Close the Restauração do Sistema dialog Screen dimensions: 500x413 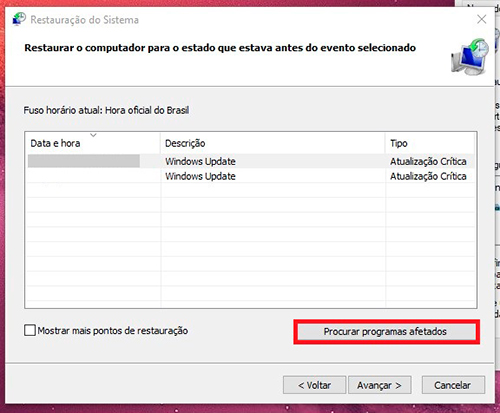click(482, 19)
